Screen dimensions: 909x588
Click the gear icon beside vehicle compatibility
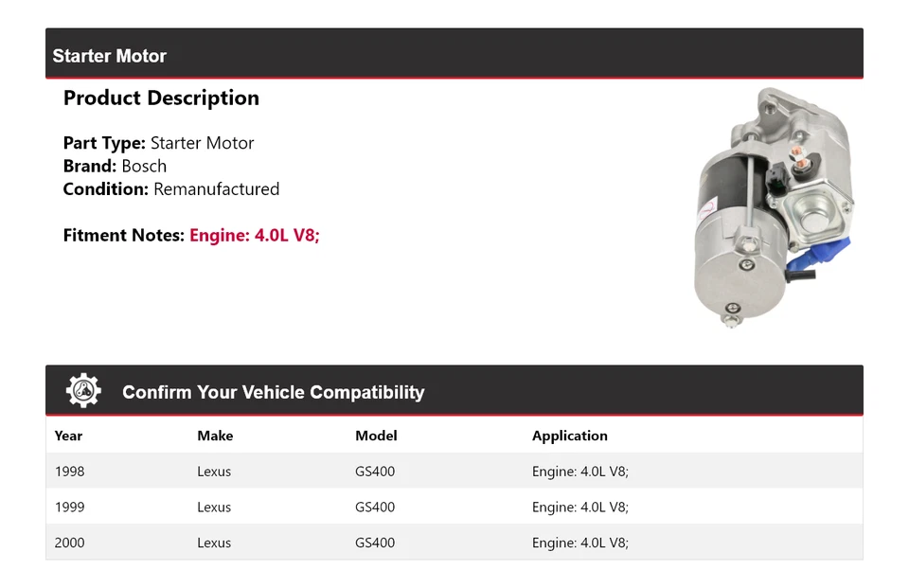(x=83, y=391)
